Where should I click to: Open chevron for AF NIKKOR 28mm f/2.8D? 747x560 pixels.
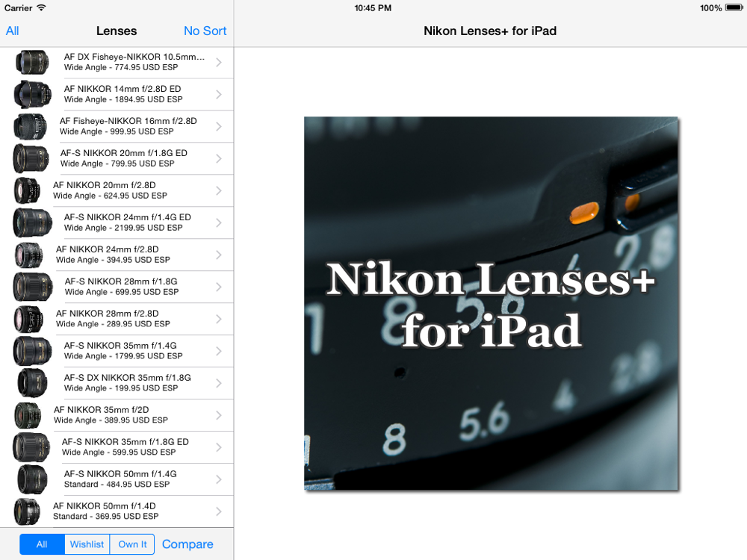(219, 319)
